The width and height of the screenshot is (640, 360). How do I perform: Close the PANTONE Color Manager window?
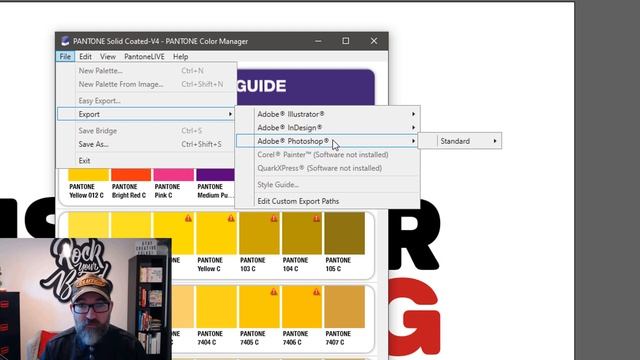tap(374, 41)
